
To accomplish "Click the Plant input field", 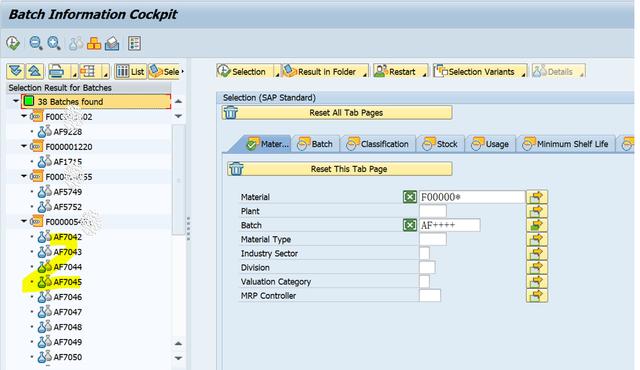I will [433, 211].
